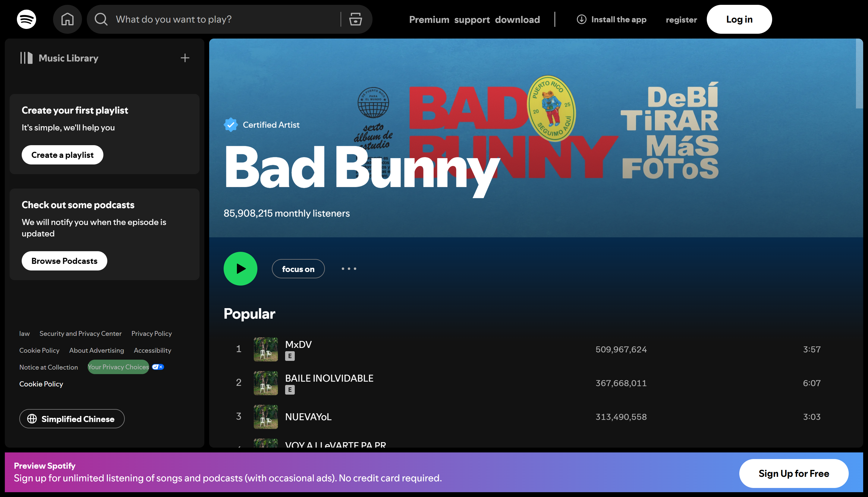Open Premium from the top menu
This screenshot has height=497, width=868.
pos(429,20)
